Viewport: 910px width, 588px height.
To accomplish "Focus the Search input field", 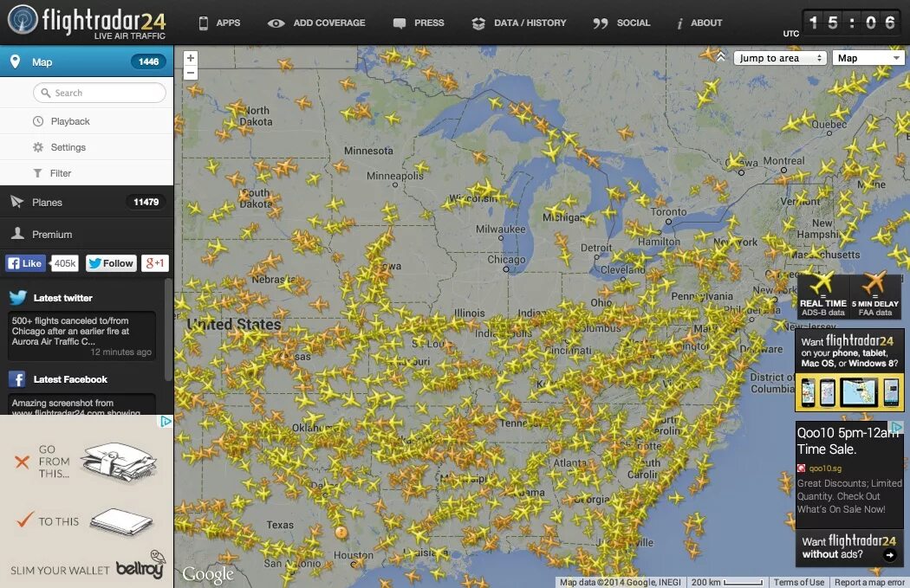I will coord(100,93).
